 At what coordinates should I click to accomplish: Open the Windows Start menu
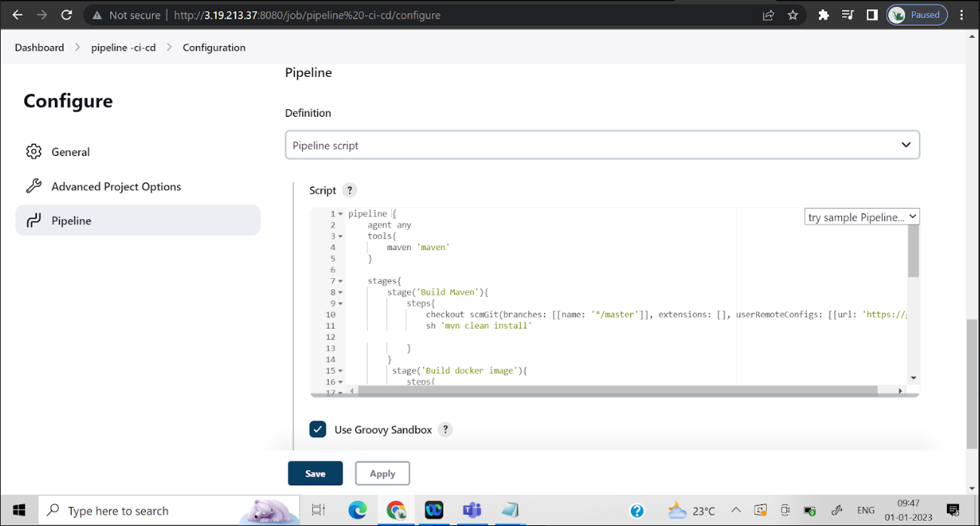click(x=18, y=510)
